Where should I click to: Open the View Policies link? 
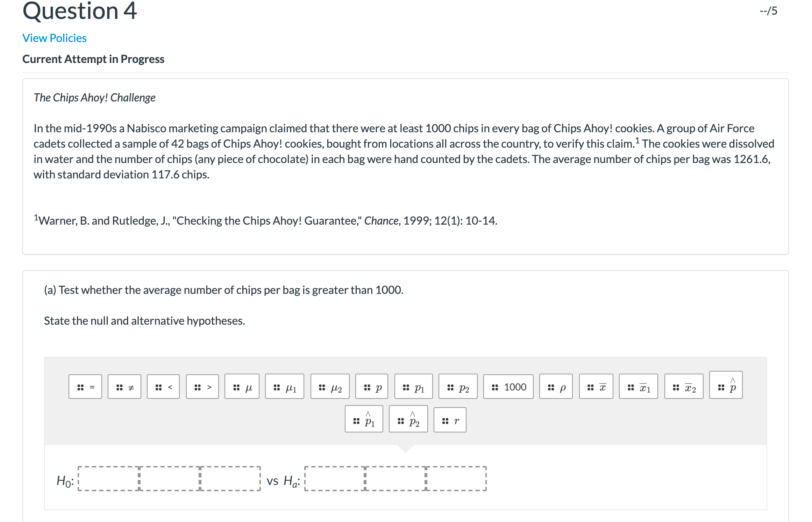point(55,38)
